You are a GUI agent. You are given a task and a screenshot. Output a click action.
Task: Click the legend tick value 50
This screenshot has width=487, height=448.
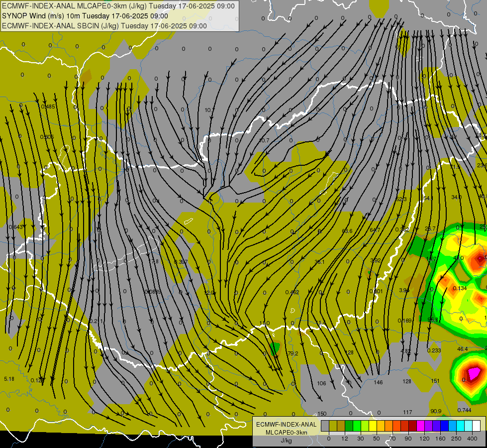(x=377, y=439)
